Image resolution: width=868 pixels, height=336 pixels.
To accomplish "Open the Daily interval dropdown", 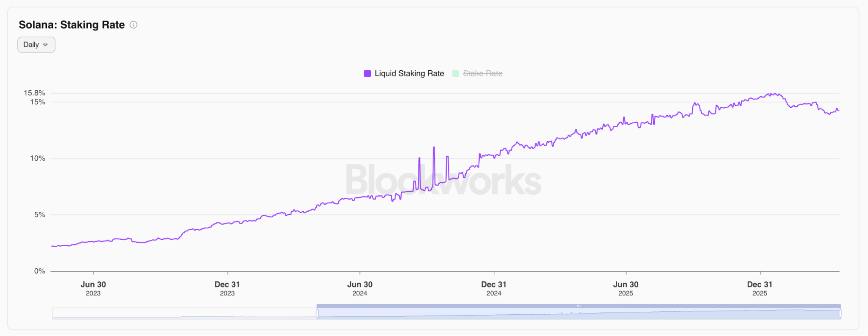I will pos(36,45).
